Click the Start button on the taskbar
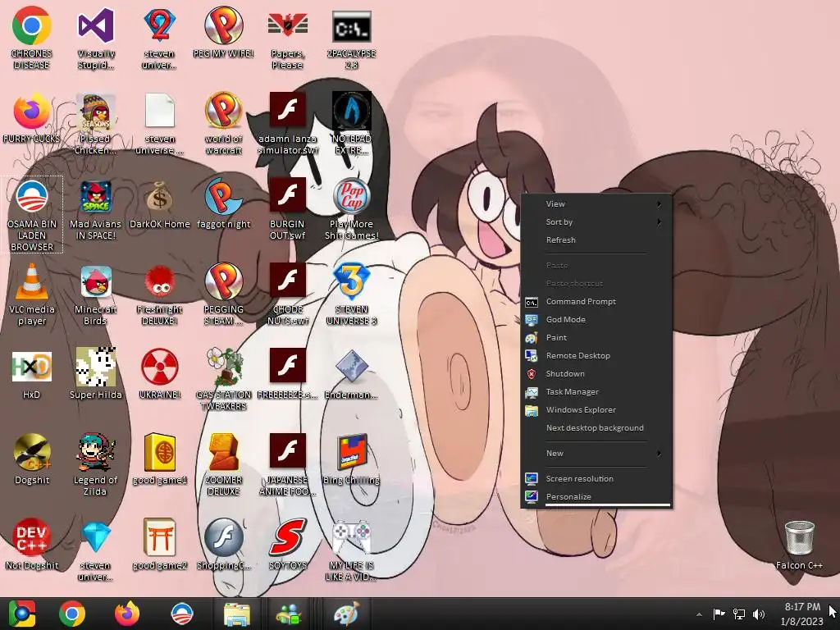The image size is (840, 630). [22, 614]
